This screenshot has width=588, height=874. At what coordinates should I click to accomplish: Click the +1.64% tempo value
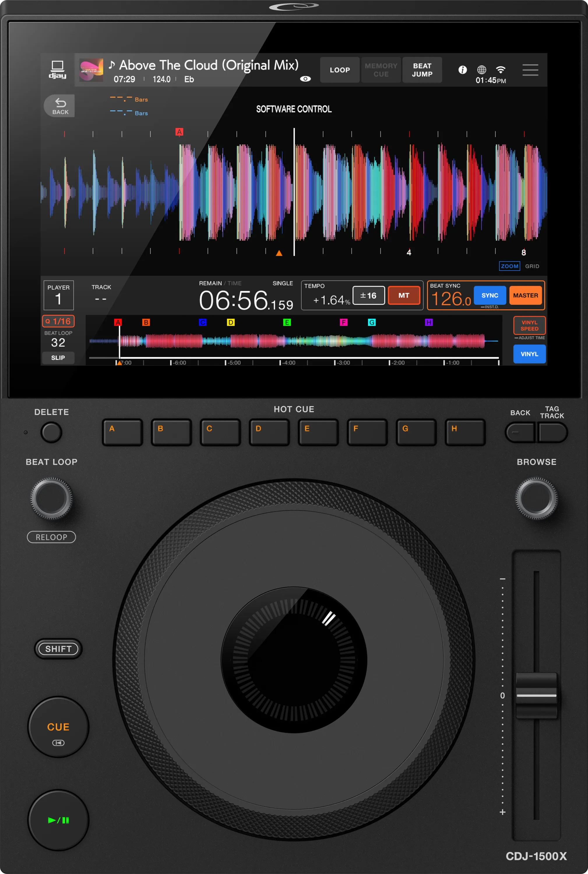(x=332, y=300)
